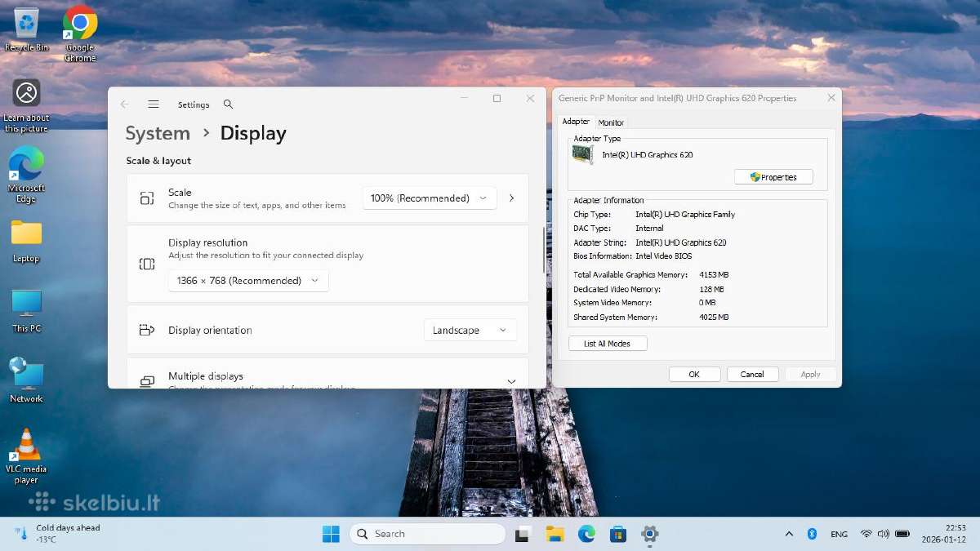The image size is (980, 551).
Task: Click 'Intel(R) UHD Graphics Family' chip type
Action: click(x=685, y=214)
